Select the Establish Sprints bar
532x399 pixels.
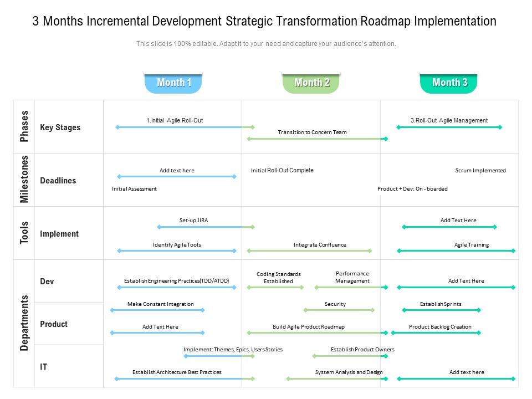click(x=442, y=310)
